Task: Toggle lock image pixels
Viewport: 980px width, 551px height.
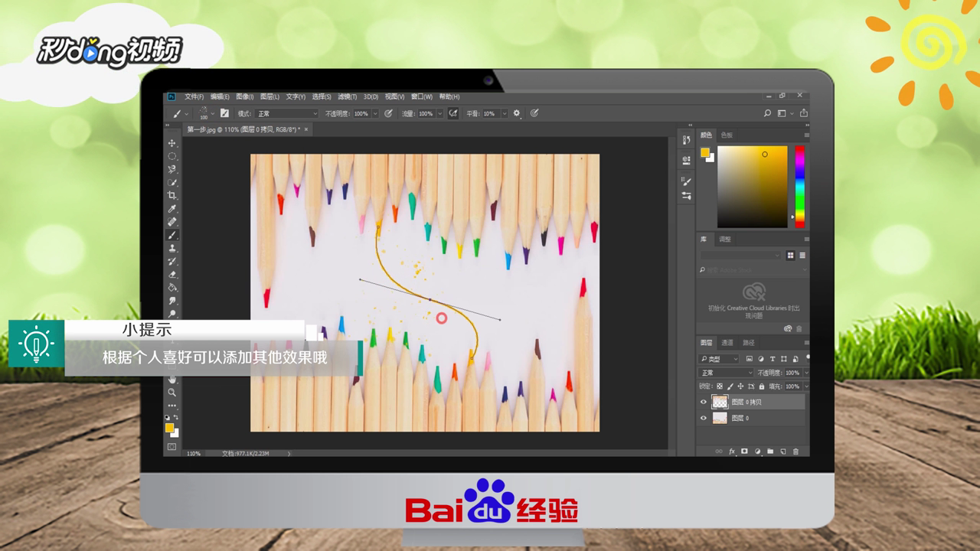Action: click(x=730, y=386)
